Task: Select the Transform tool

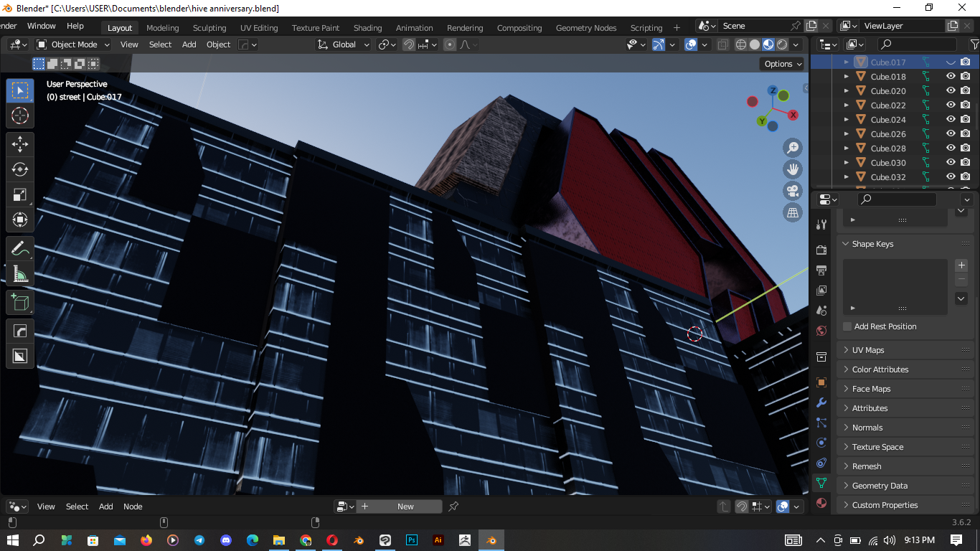Action: pyautogui.click(x=20, y=220)
